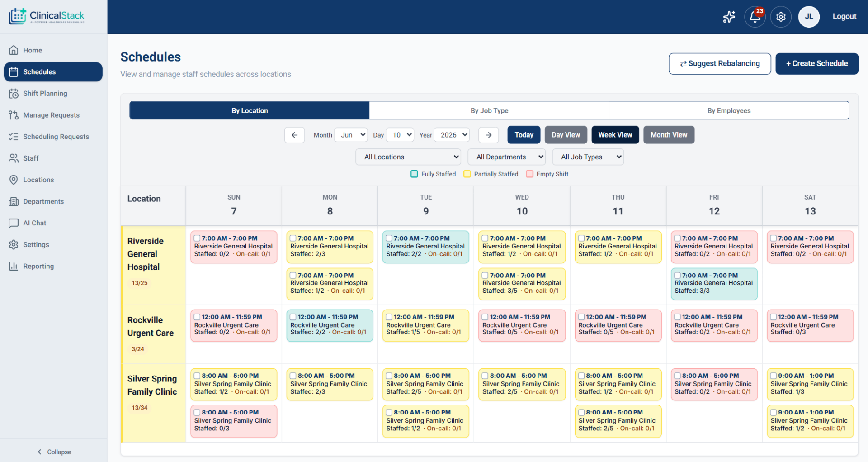Image resolution: width=868 pixels, height=462 pixels.
Task: Switch to Month View
Action: (669, 135)
